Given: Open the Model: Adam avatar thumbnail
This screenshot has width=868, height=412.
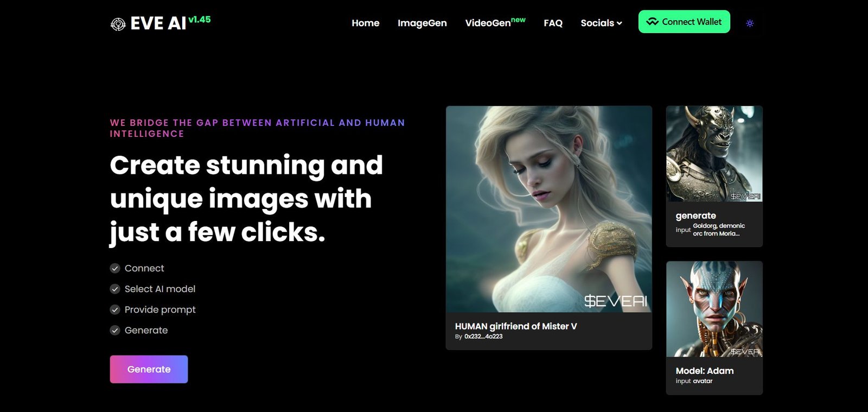Looking at the screenshot, I should 714,309.
